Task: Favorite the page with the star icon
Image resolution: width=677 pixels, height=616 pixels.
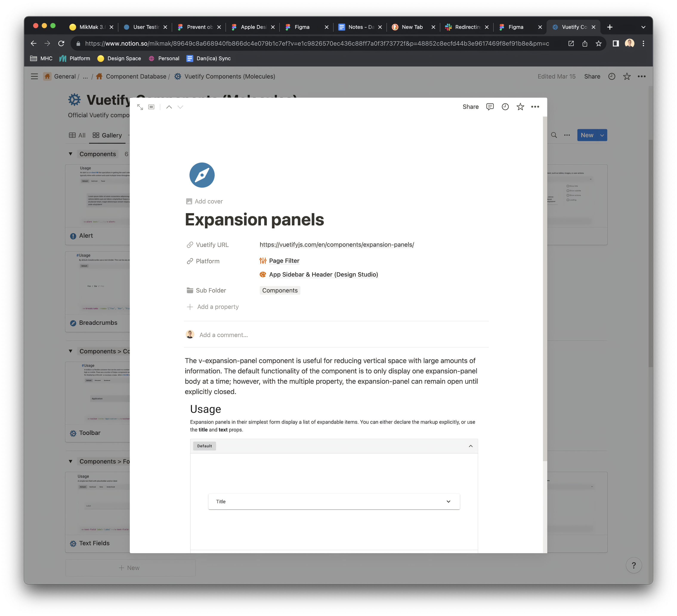Action: point(520,107)
